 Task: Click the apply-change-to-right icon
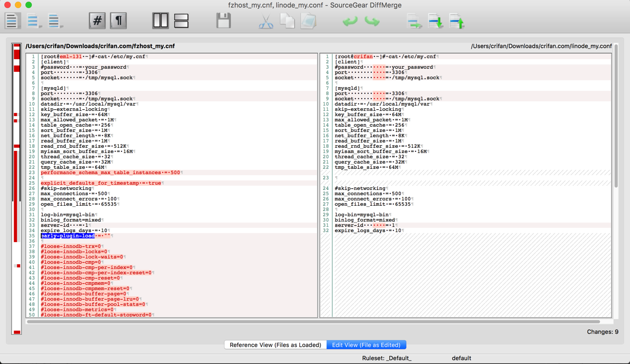[x=414, y=21]
